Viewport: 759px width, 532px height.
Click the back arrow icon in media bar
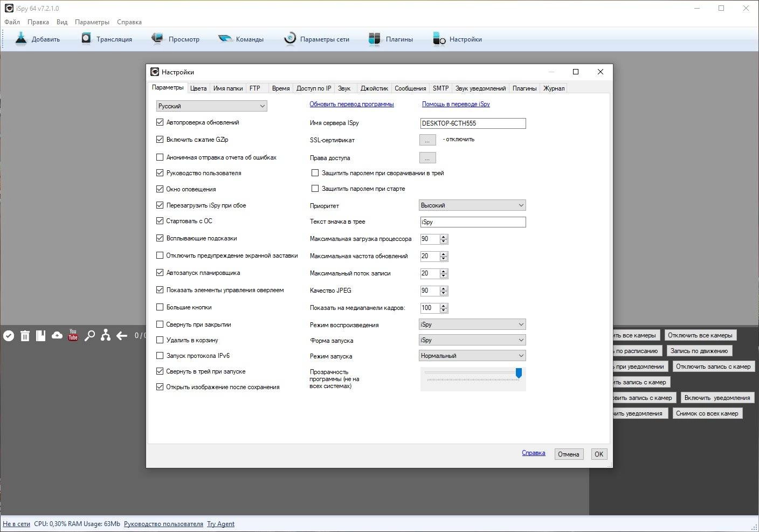coord(122,336)
